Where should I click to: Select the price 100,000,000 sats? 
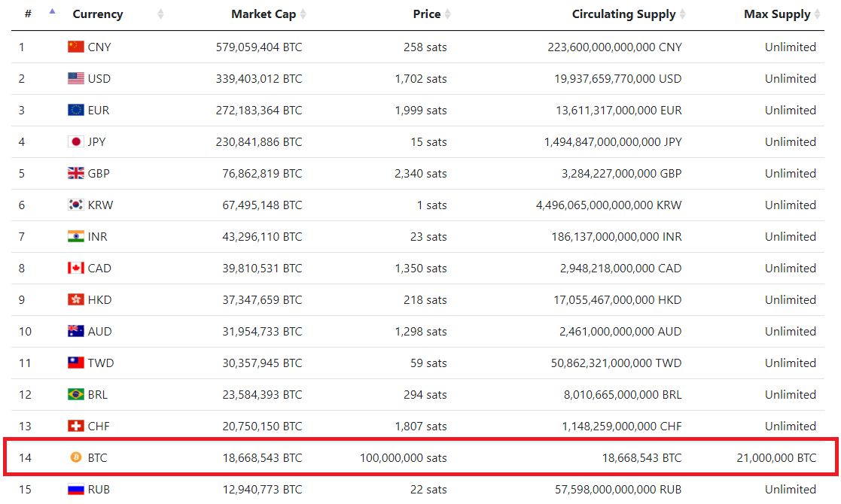[404, 458]
